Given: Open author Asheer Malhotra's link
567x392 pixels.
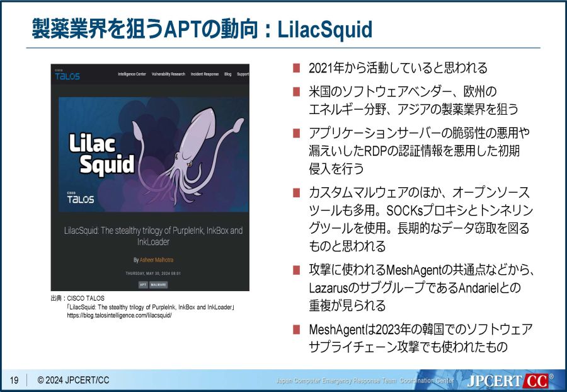Looking at the screenshot, I should (157, 260).
